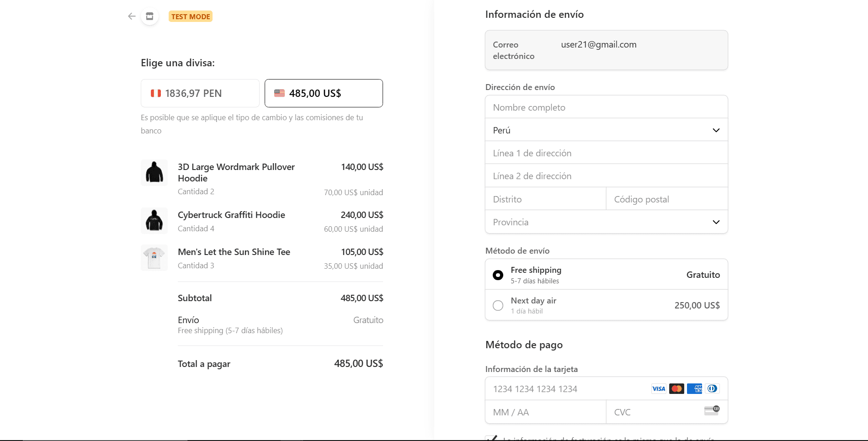Click the CVC card hint icon
Image resolution: width=868 pixels, height=441 pixels.
[x=711, y=410]
